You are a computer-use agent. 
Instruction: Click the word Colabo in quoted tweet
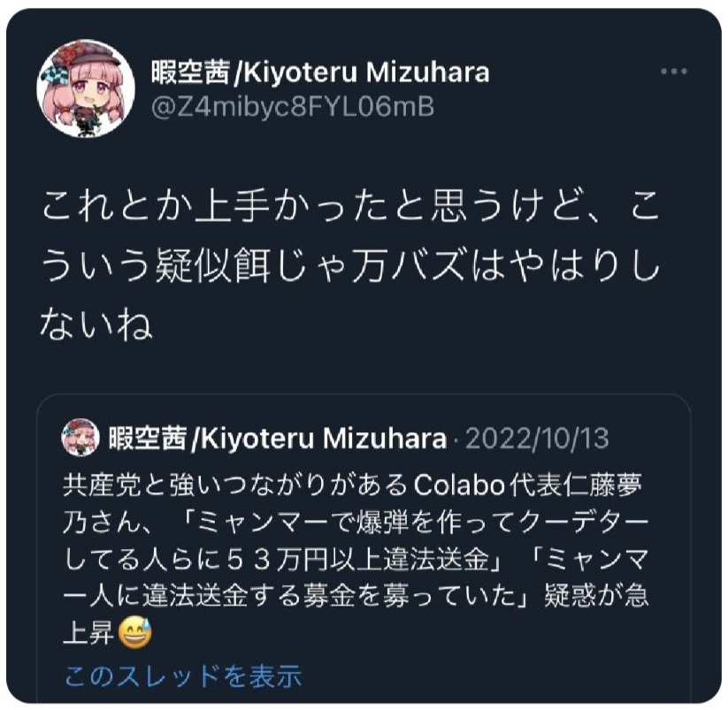tap(459, 485)
